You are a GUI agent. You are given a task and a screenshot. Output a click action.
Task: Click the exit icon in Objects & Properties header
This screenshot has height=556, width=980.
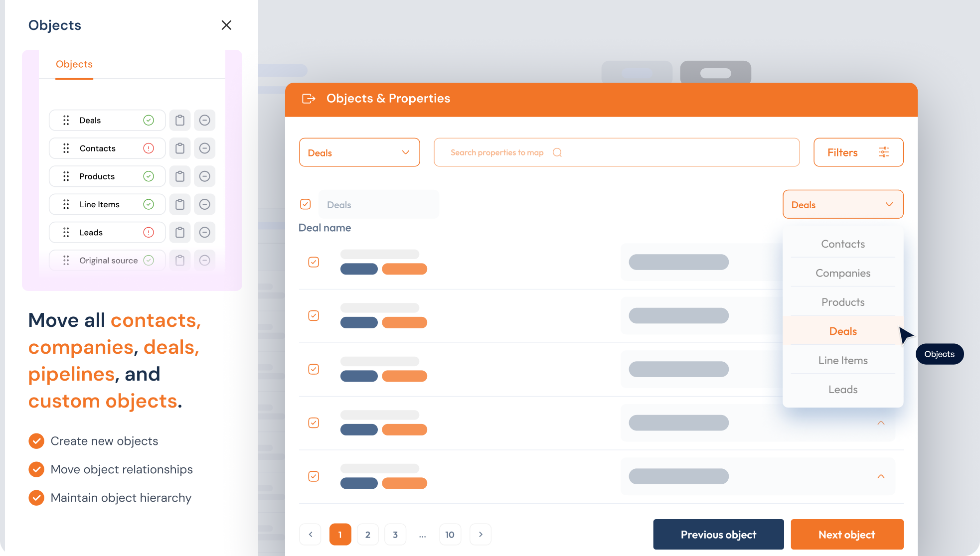point(309,99)
